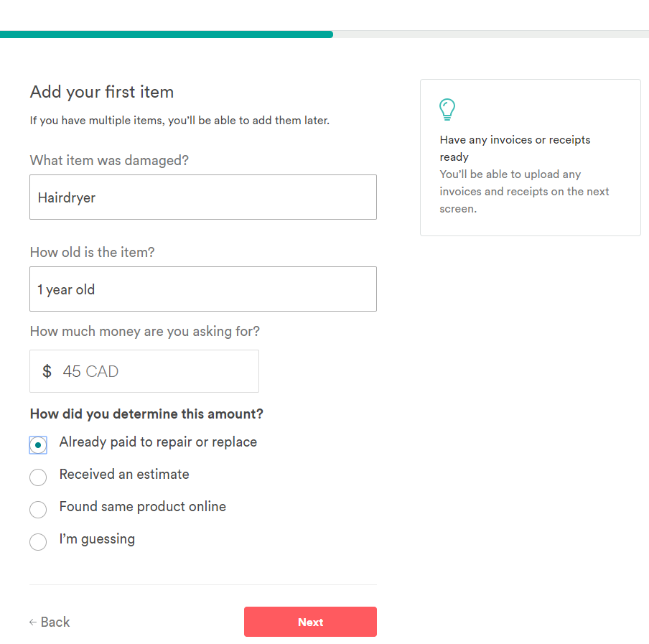Screen dimensions: 649x644
Task: Click the left arrow icon beside Back
Action: click(33, 622)
